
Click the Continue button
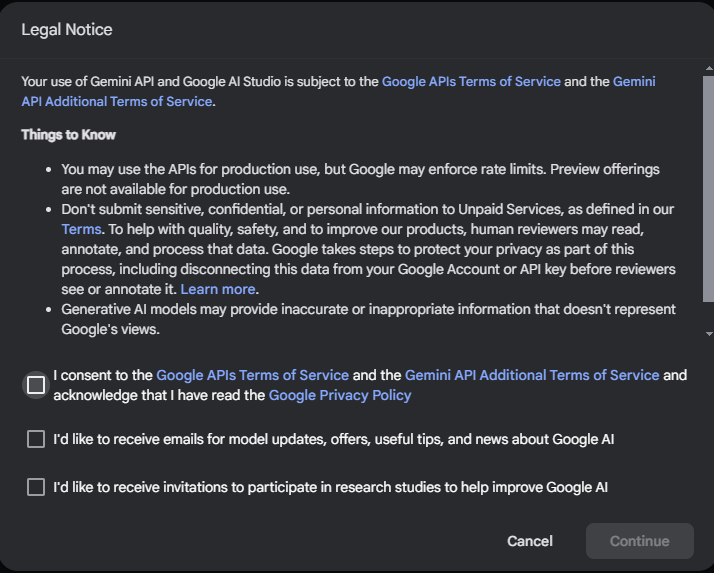[639, 541]
